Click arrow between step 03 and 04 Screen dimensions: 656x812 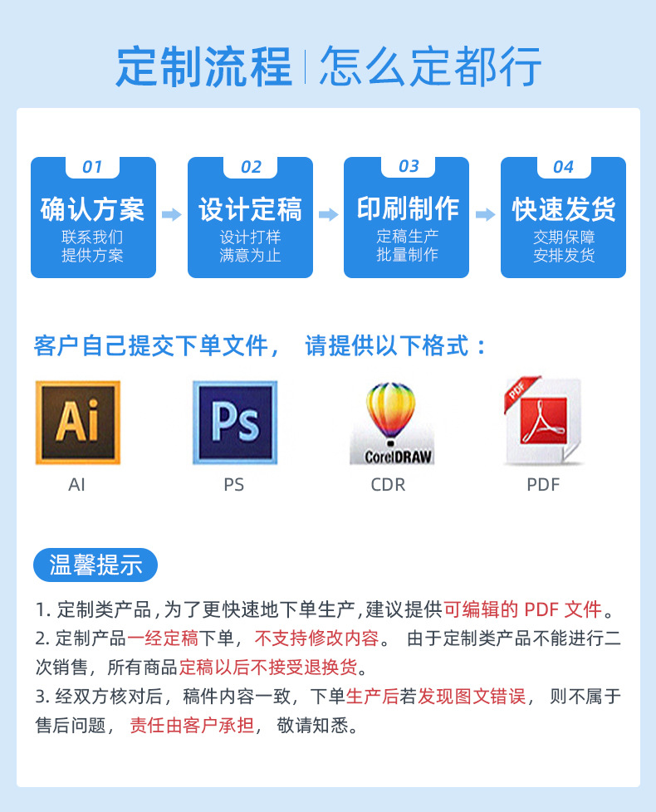(x=485, y=214)
